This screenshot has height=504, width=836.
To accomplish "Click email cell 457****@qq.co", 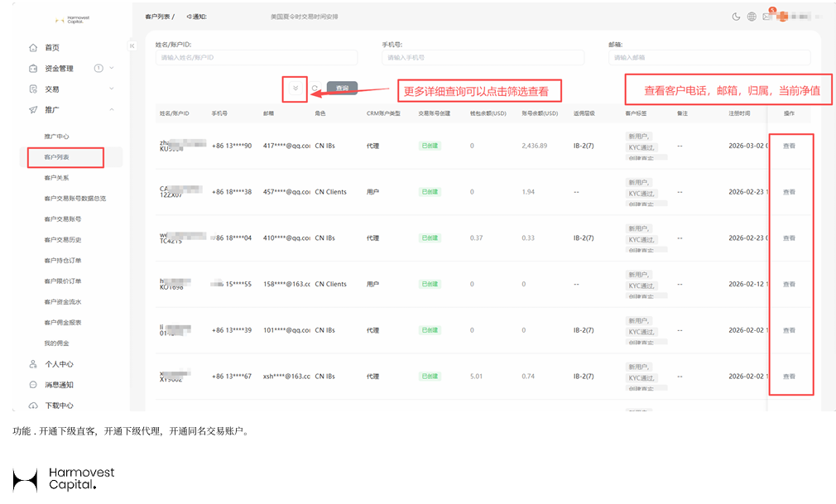I will click(x=287, y=192).
